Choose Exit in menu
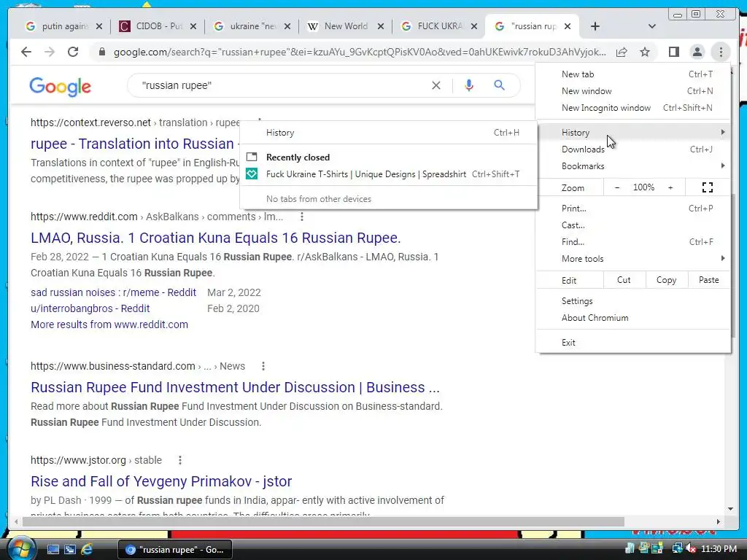Screen dimensions: 747x560 coord(632,343)
